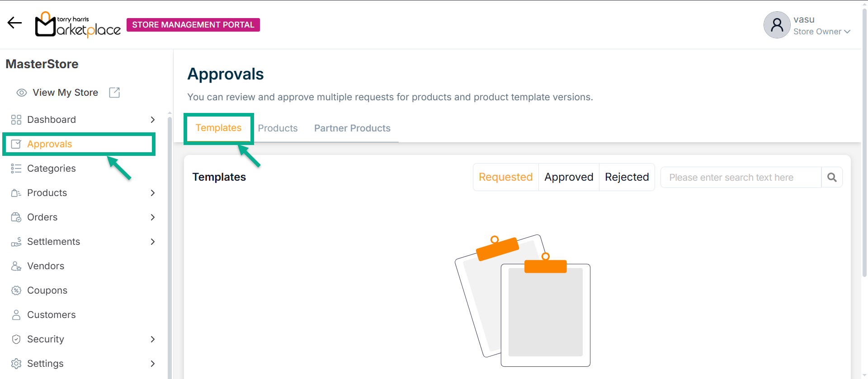This screenshot has height=379, width=868.
Task: Click the Vendors sidebar icon
Action: [16, 266]
